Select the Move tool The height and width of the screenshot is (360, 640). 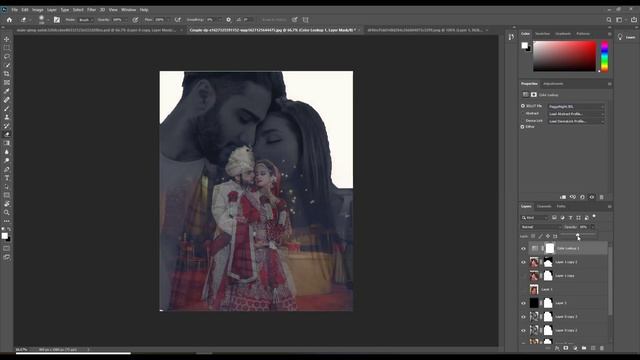click(7, 39)
